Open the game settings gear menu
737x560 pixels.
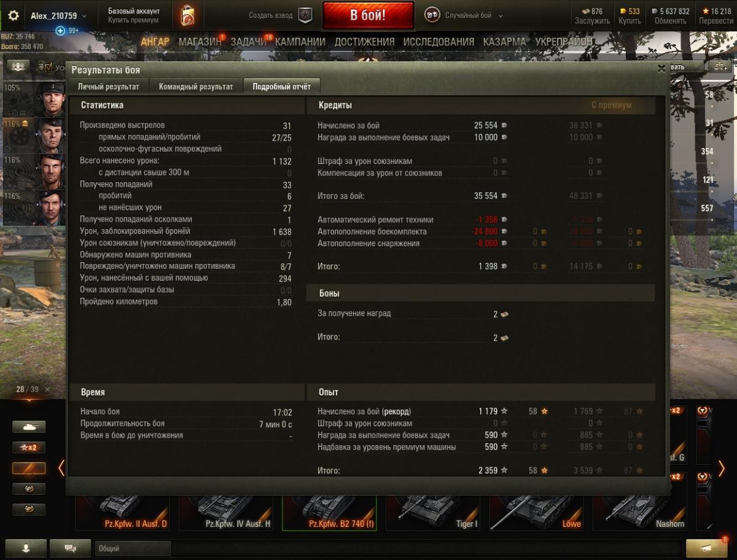point(14,15)
